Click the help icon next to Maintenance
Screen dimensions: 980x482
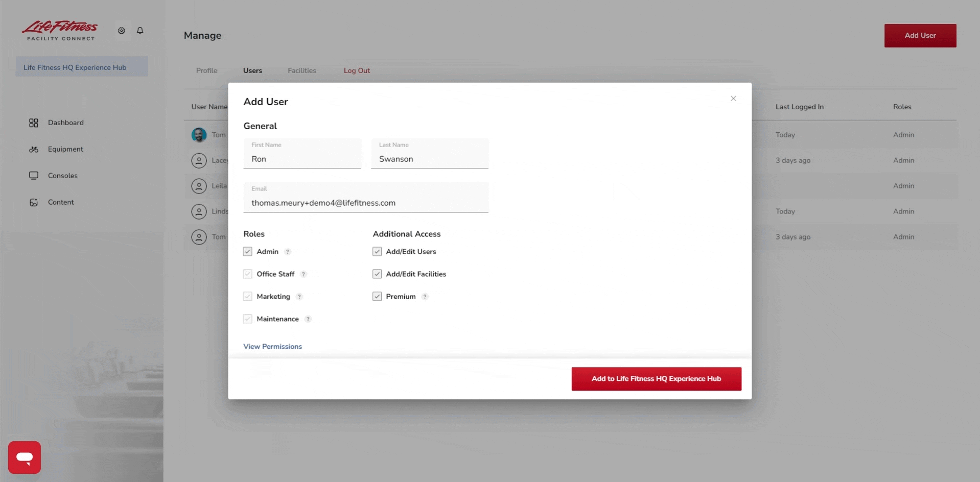[308, 319]
